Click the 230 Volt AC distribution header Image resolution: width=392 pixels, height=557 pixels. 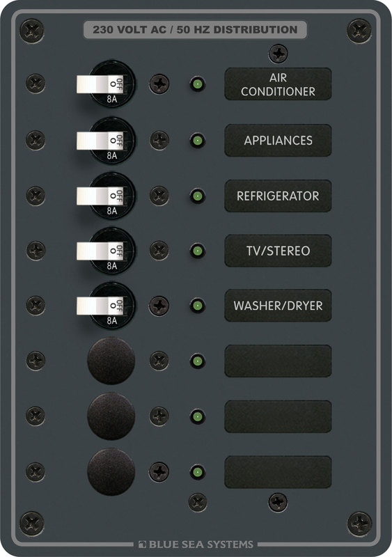(195, 29)
